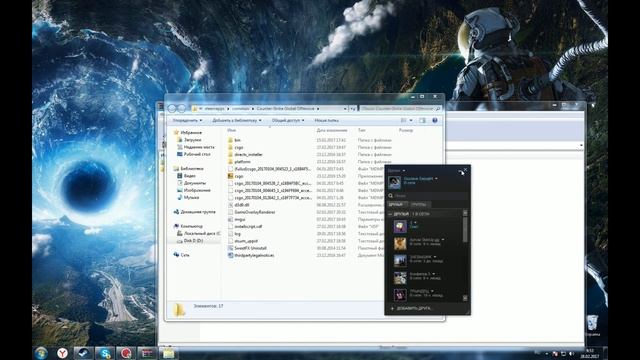The height and width of the screenshot is (360, 640).
Task: Open the Windows Start button
Action: (41, 353)
